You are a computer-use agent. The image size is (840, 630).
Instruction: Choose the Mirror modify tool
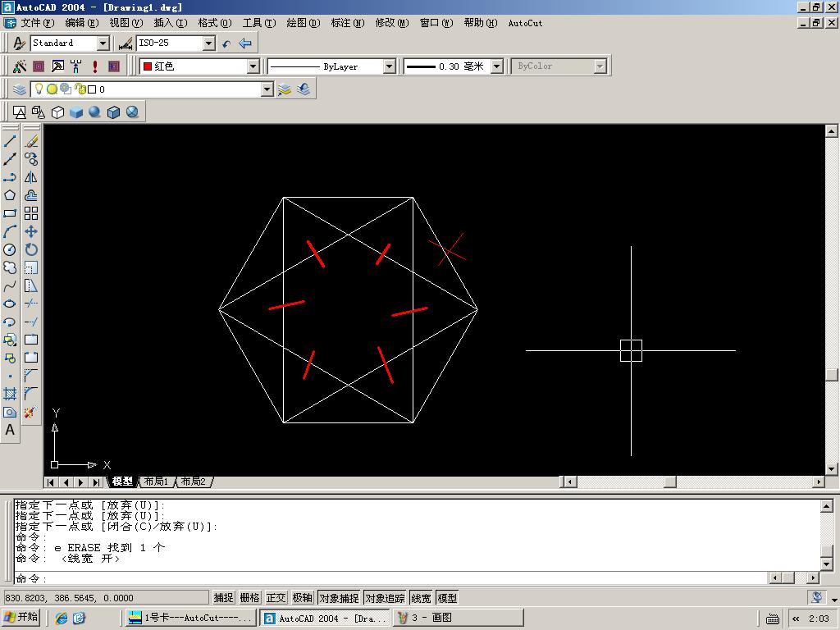point(31,177)
